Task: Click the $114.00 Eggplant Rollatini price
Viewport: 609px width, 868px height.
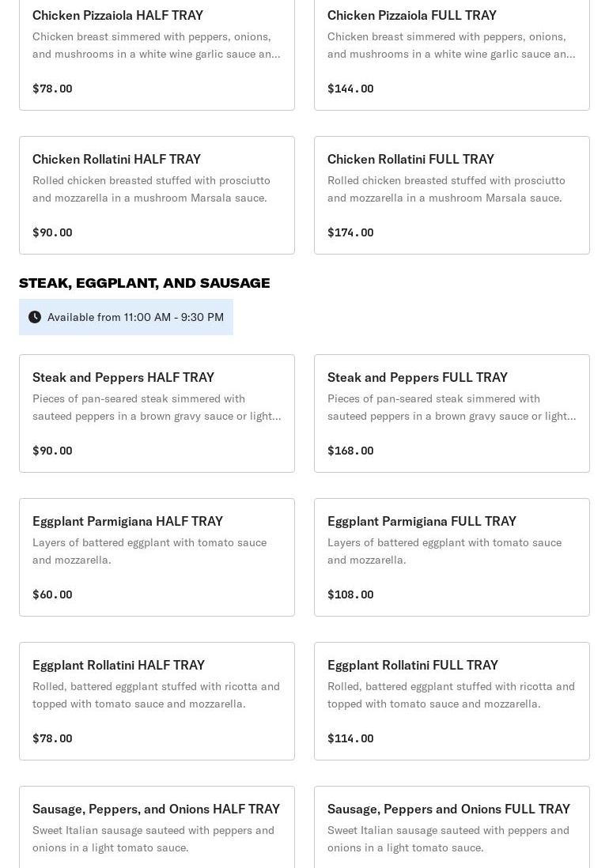Action: pyautogui.click(x=350, y=738)
